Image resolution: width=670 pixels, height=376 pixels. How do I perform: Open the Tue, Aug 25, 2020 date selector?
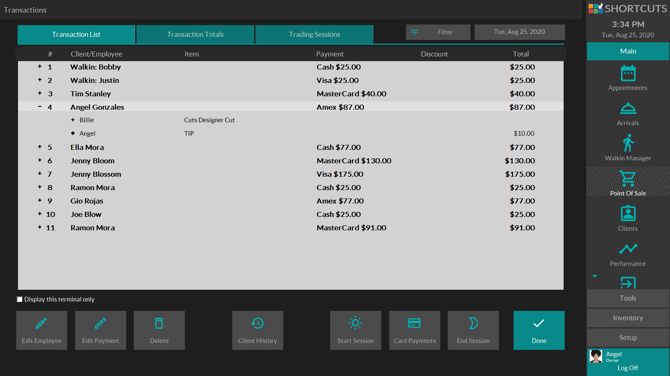pos(520,32)
